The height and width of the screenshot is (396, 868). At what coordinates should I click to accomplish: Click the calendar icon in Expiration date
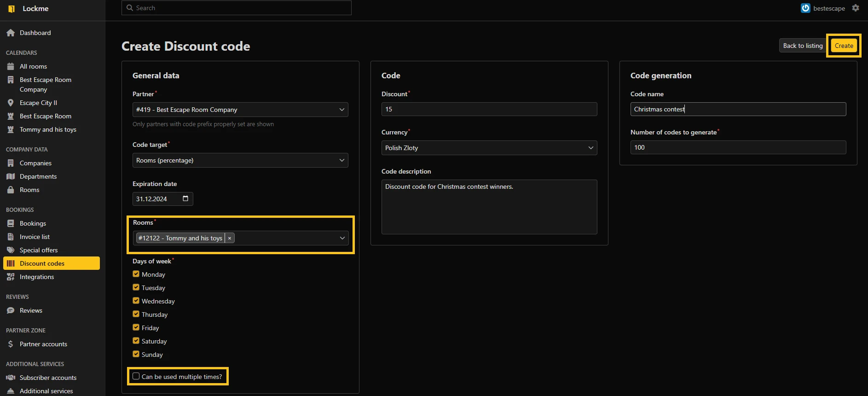point(185,198)
